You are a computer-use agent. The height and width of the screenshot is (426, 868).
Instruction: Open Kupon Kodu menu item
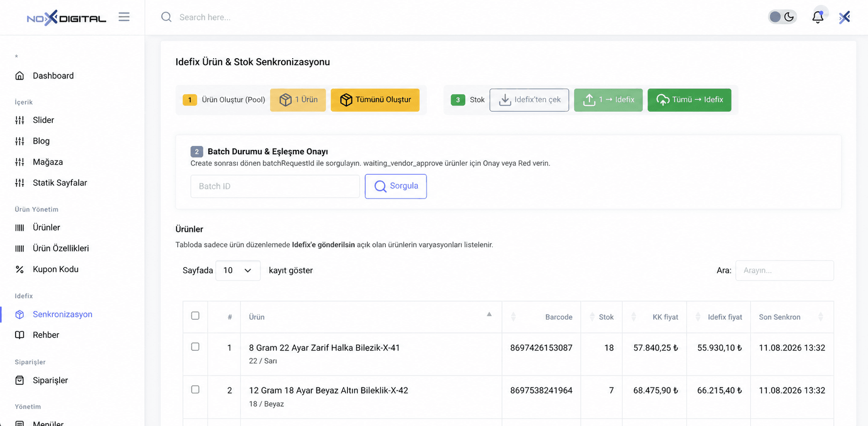56,269
